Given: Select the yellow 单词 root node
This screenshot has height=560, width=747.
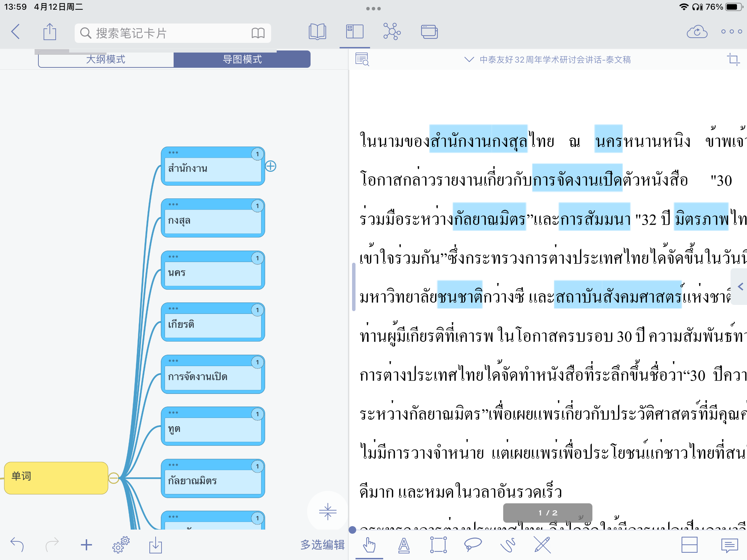Looking at the screenshot, I should click(56, 478).
